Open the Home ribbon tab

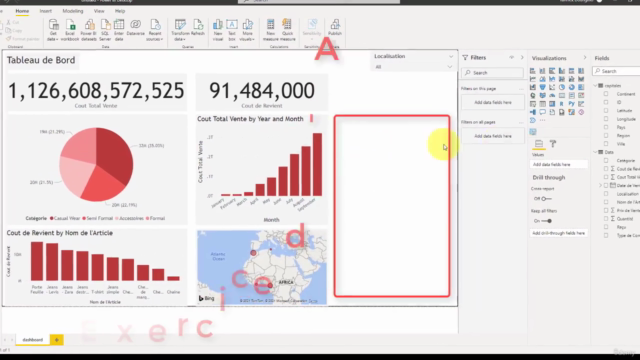click(22, 11)
